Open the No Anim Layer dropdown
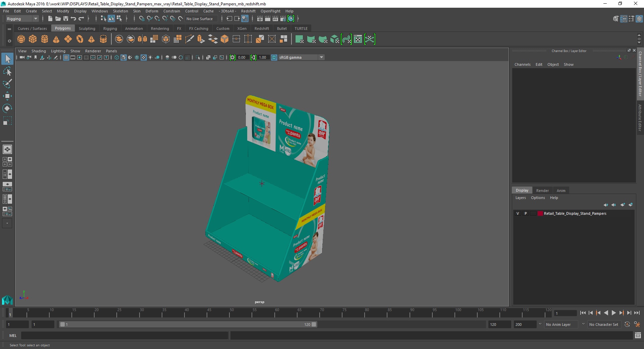Screen dimensions: 644x349 [561, 325]
